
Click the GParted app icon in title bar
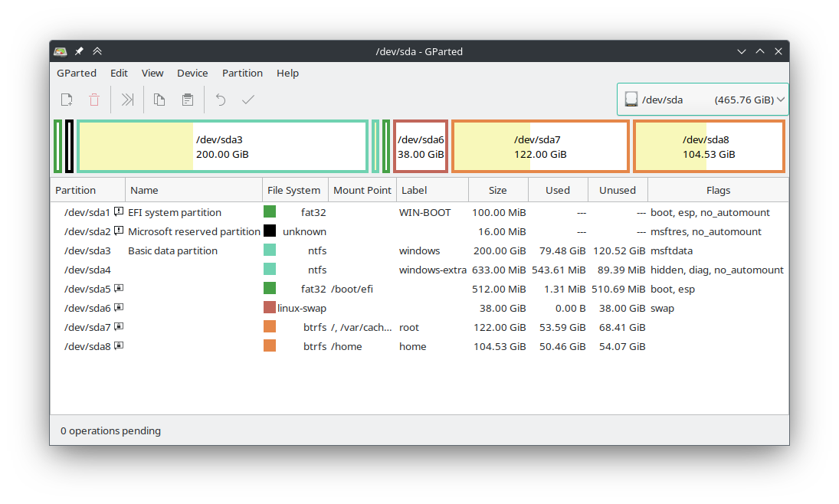[x=61, y=51]
